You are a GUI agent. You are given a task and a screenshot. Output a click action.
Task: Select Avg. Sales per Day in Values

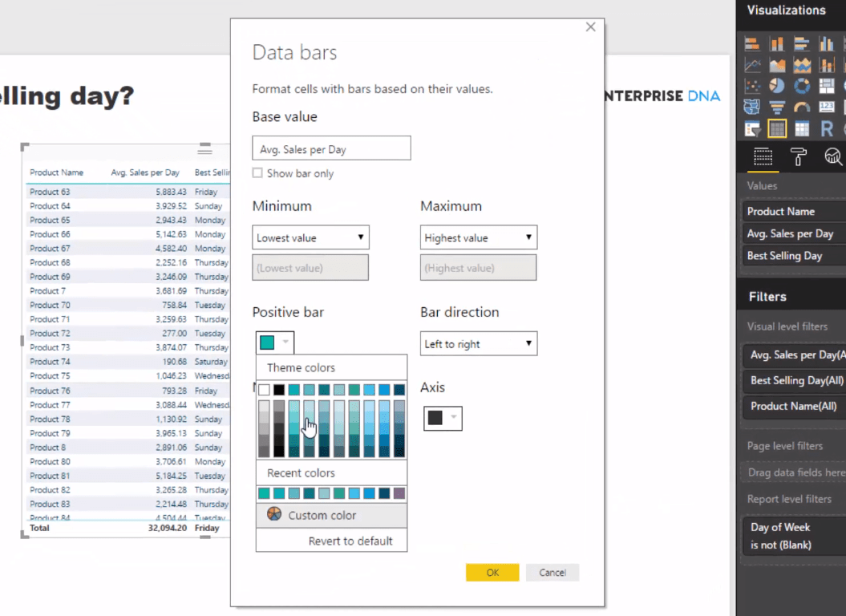point(794,233)
